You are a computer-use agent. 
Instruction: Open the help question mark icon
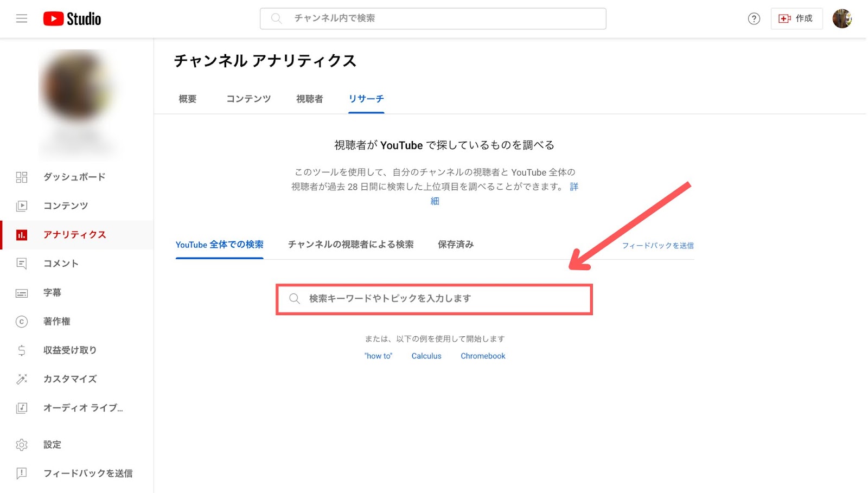point(754,19)
